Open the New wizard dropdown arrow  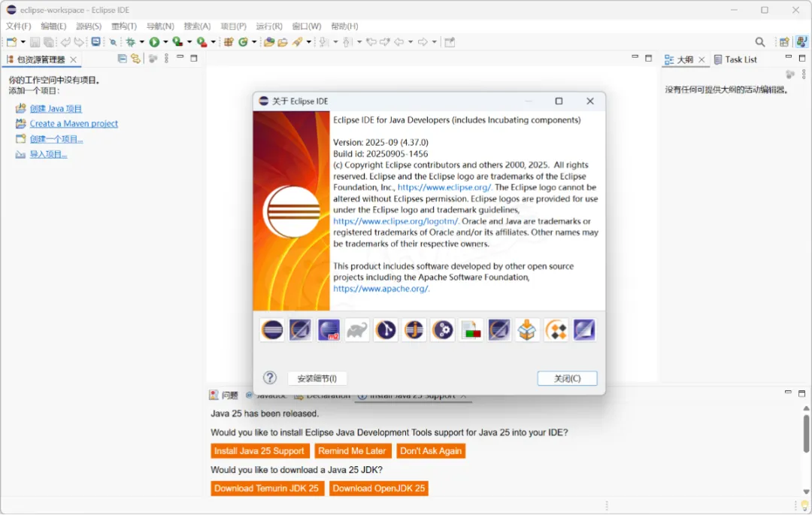click(23, 42)
